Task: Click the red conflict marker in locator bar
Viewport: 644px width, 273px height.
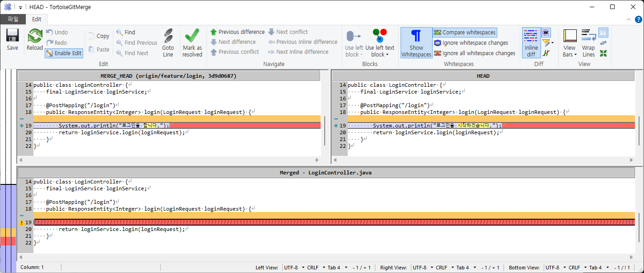Action: 8,241
